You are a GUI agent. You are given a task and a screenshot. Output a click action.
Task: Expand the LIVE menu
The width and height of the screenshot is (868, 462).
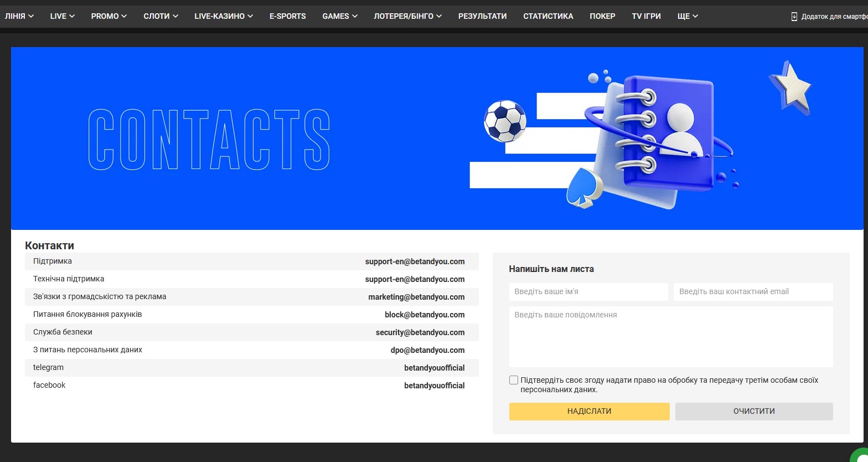62,16
